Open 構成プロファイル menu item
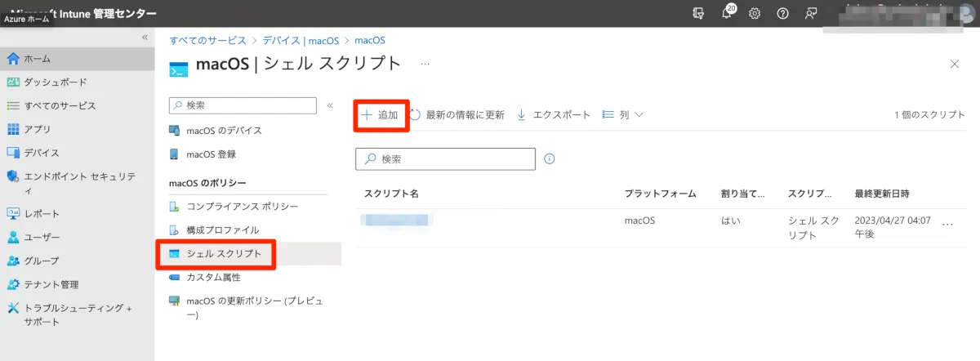 point(222,230)
